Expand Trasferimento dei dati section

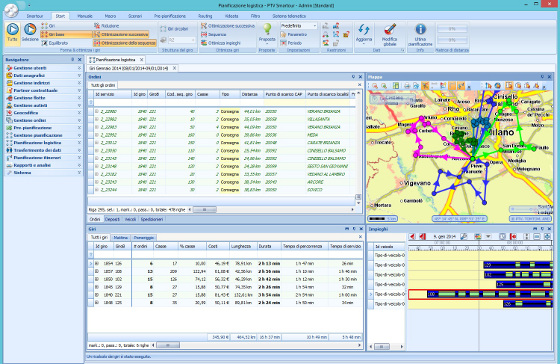click(x=79, y=150)
